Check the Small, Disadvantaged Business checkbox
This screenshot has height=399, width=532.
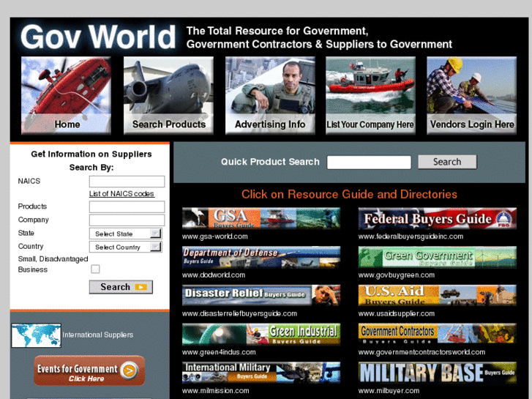pyautogui.click(x=95, y=269)
